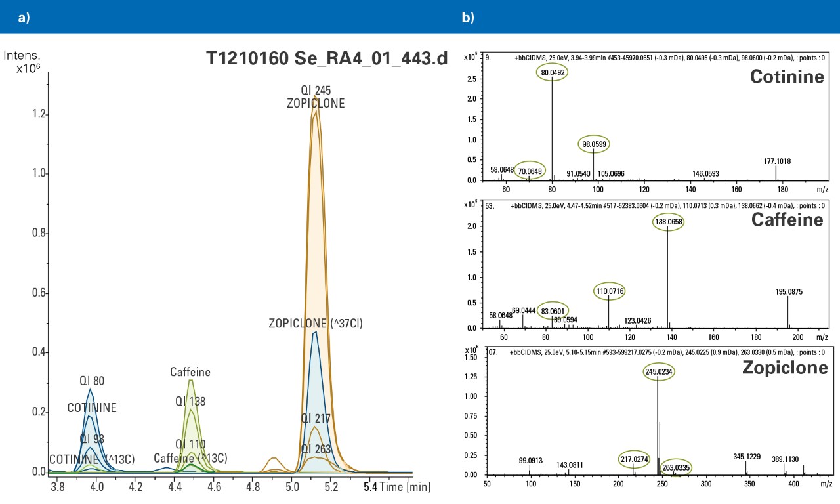
Task: Switch to panel b) spectra view
Action: (x=468, y=17)
